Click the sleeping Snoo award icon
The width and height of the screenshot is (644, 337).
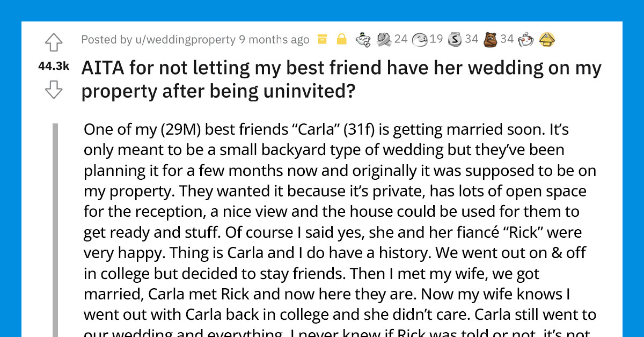coord(364,39)
